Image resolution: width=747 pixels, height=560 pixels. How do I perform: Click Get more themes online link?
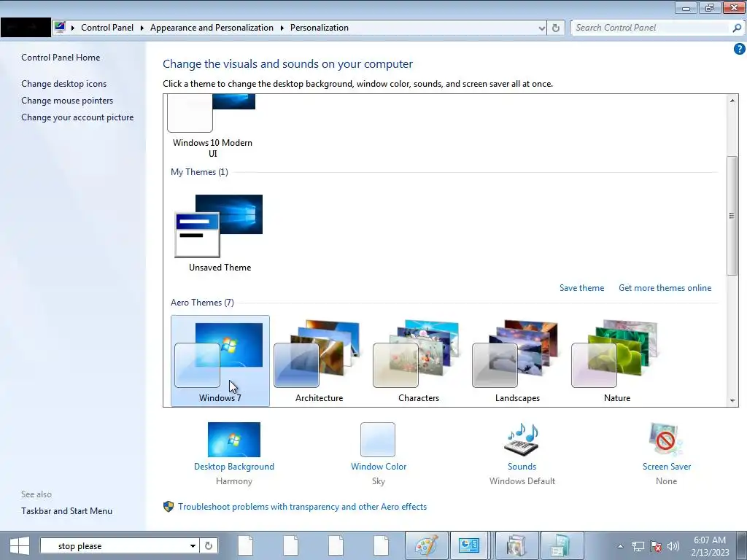(x=665, y=288)
